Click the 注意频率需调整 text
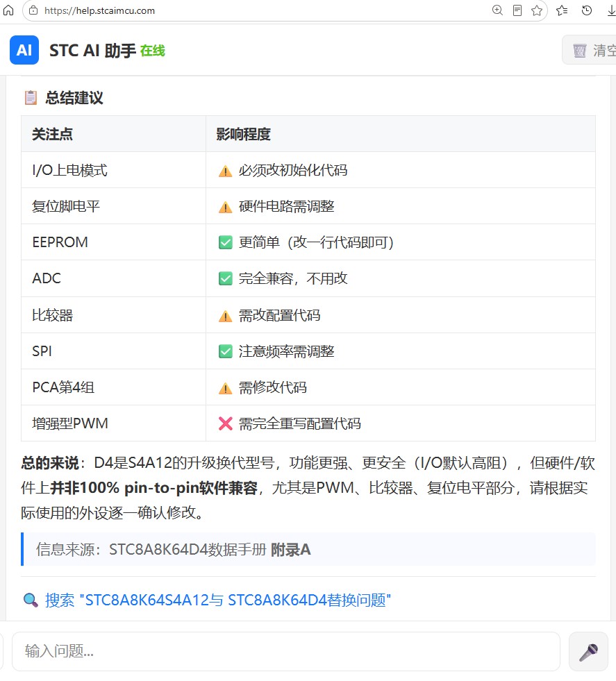The image size is (616, 681). [x=287, y=351]
